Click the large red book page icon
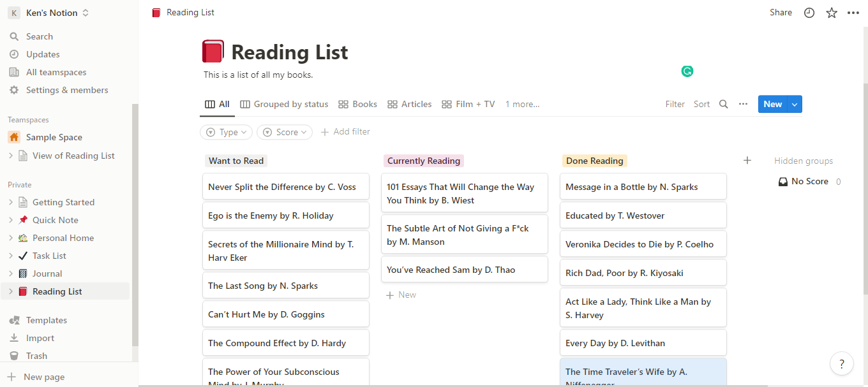868x387 pixels. click(213, 52)
